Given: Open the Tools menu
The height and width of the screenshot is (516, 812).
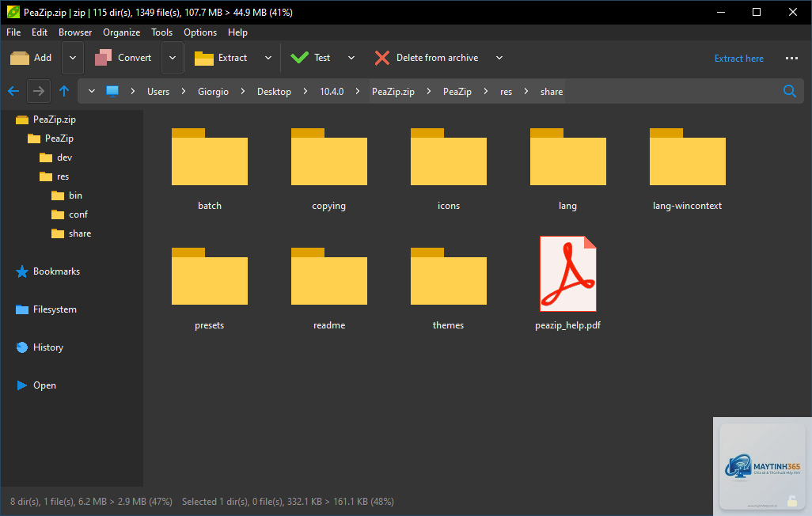Looking at the screenshot, I should pyautogui.click(x=161, y=32).
